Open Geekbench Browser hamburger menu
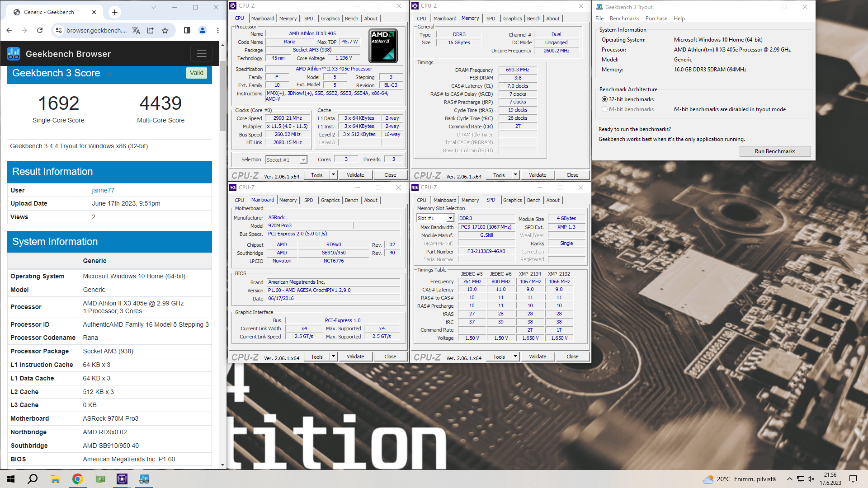The image size is (868, 488). click(x=202, y=54)
